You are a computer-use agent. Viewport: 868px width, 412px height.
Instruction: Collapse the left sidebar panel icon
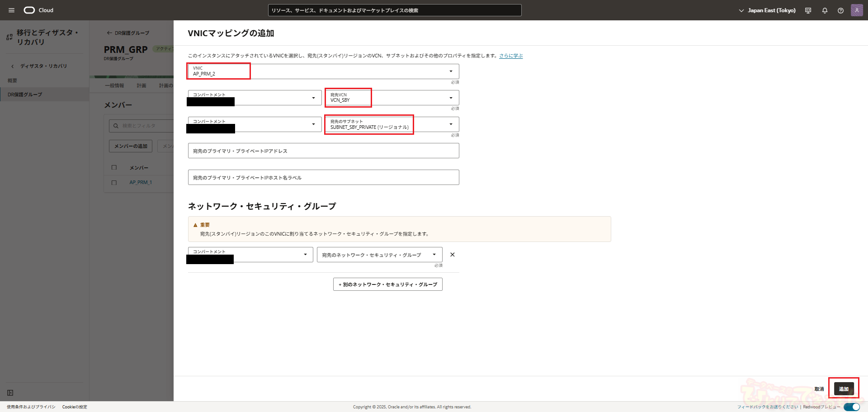(x=10, y=393)
